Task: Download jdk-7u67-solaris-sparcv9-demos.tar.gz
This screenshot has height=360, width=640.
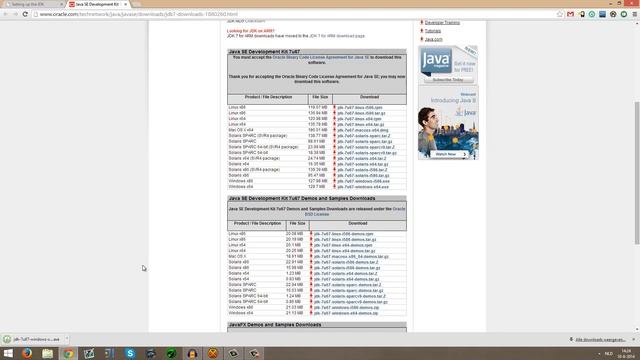Action: pyautogui.click(x=351, y=302)
